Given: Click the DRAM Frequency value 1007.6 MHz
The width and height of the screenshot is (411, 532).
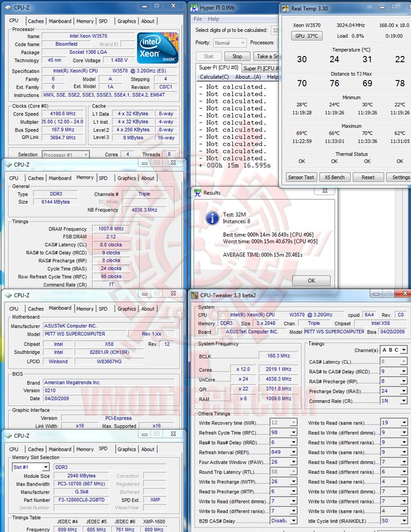Looking at the screenshot, I should pos(111,229).
